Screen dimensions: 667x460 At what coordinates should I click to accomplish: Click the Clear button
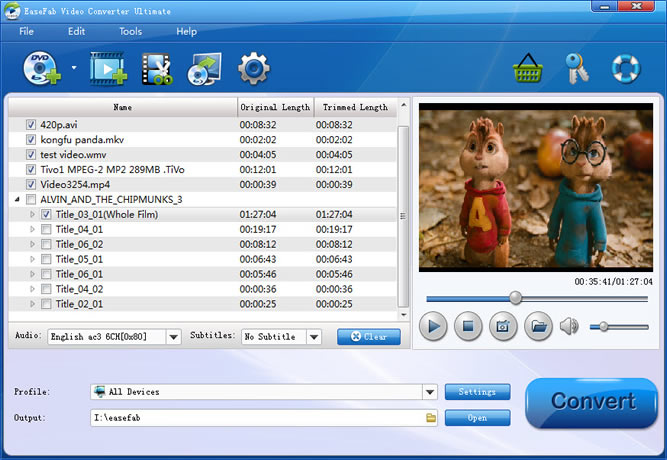(369, 337)
